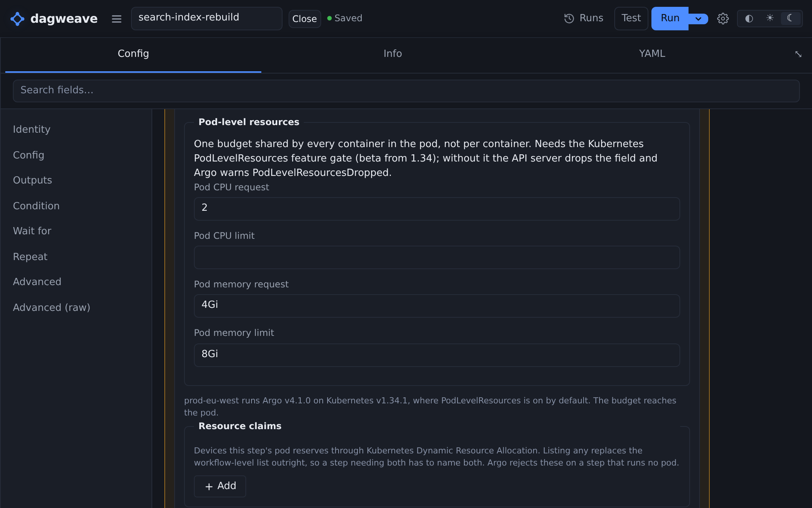Click the Resource claims heading
This screenshot has height=508, width=812.
click(x=240, y=426)
